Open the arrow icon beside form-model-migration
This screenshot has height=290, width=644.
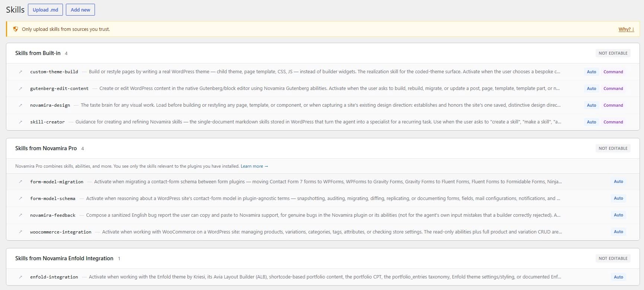pyautogui.click(x=20, y=182)
